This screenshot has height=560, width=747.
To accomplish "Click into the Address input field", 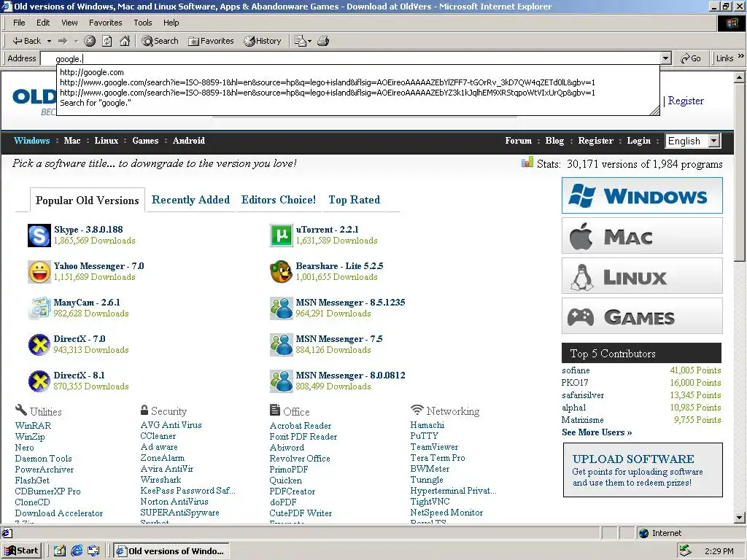I will tap(350, 58).
